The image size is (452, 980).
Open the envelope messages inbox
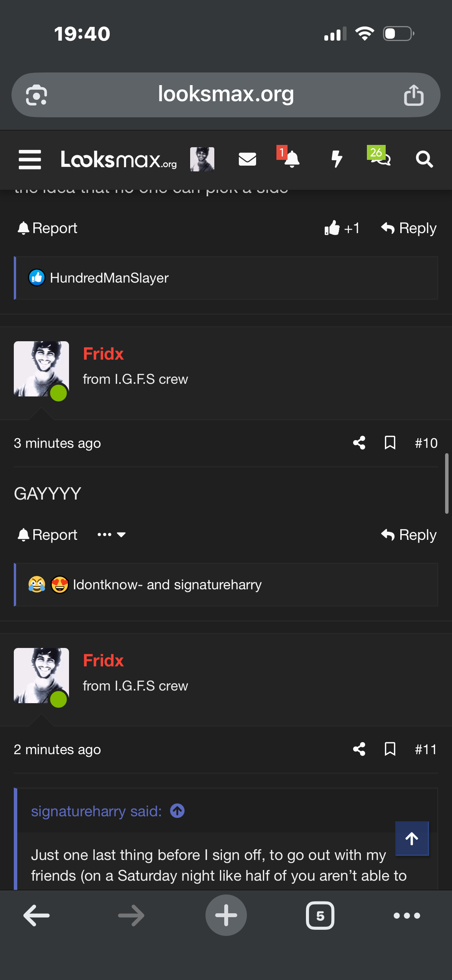(247, 159)
